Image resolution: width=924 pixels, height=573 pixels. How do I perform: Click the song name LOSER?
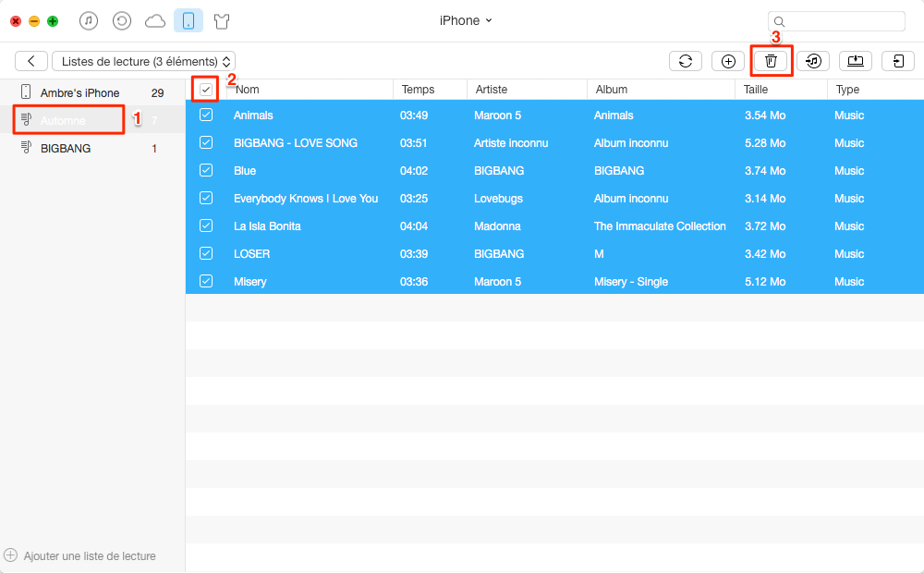click(x=252, y=254)
